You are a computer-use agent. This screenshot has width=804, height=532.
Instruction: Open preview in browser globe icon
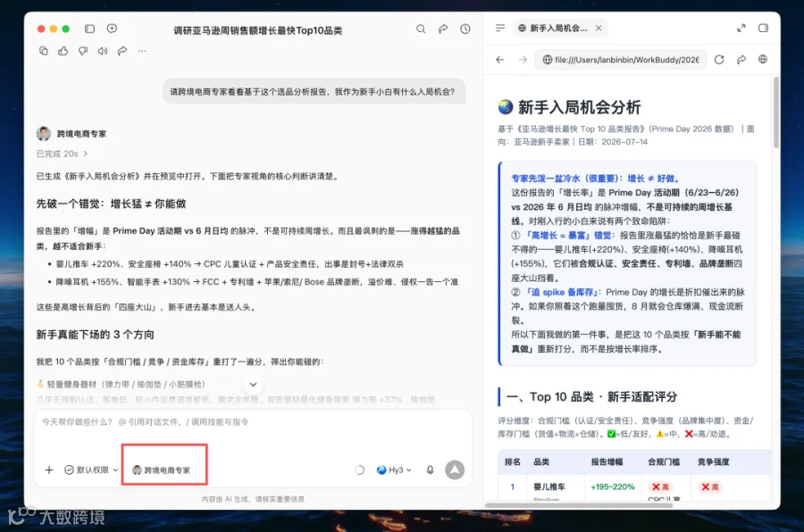[x=763, y=60]
